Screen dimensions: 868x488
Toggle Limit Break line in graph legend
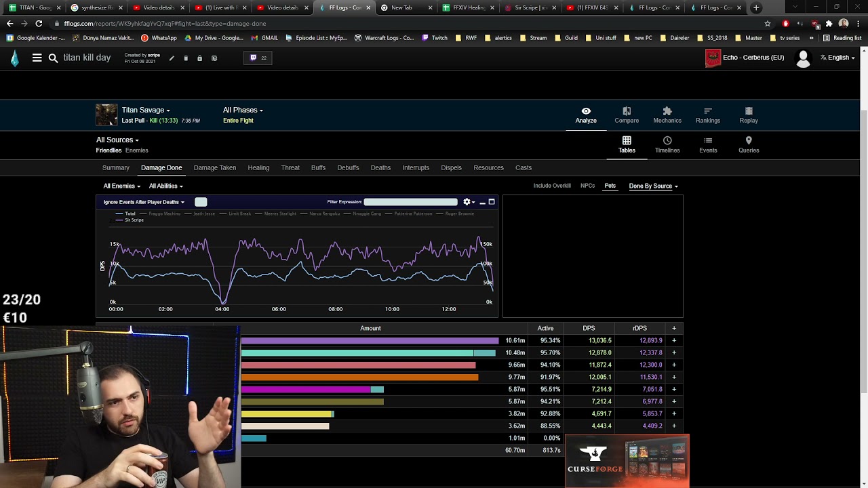(x=236, y=213)
